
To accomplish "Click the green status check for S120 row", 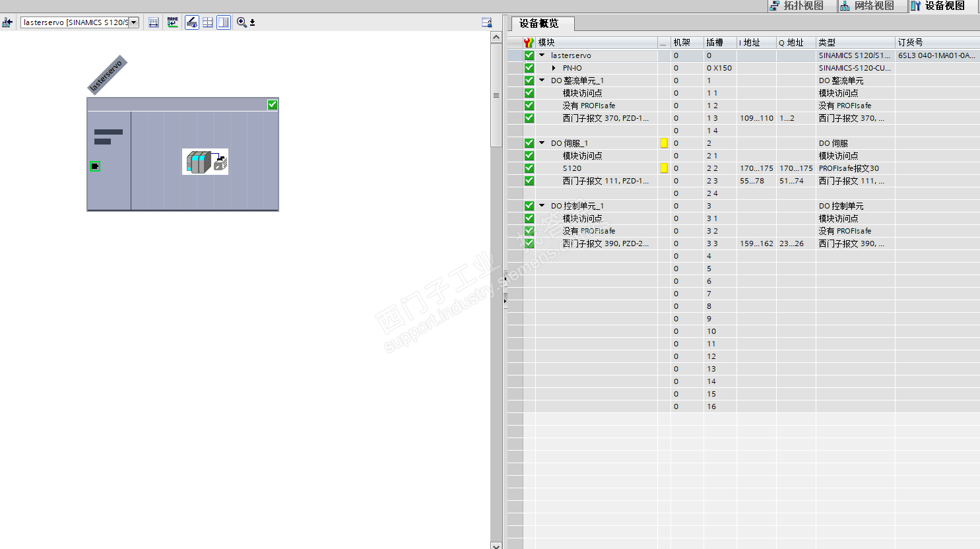I will 529,168.
